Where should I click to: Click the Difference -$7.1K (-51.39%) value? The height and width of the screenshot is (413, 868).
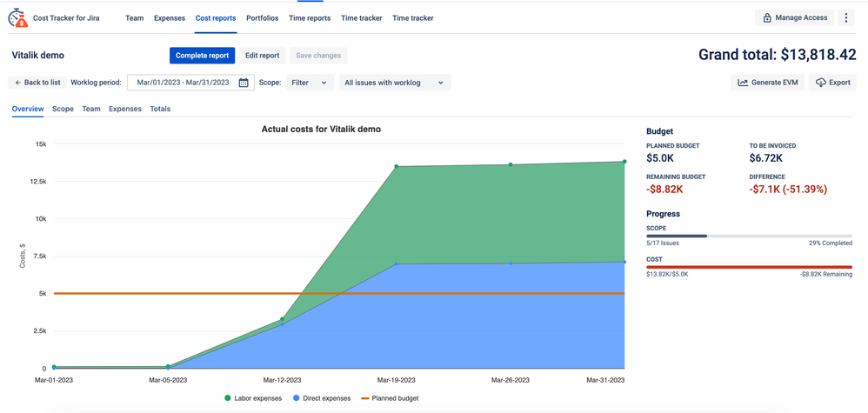(x=788, y=189)
